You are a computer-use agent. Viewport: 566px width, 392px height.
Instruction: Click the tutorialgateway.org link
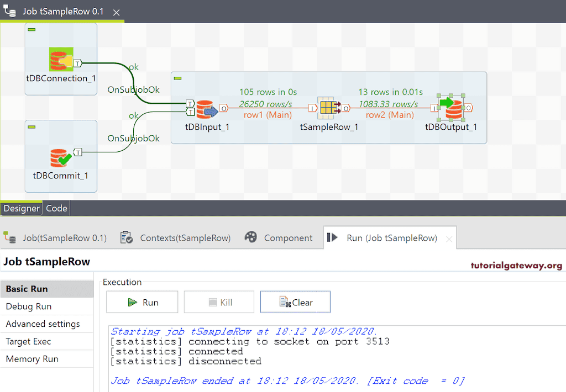(x=517, y=265)
